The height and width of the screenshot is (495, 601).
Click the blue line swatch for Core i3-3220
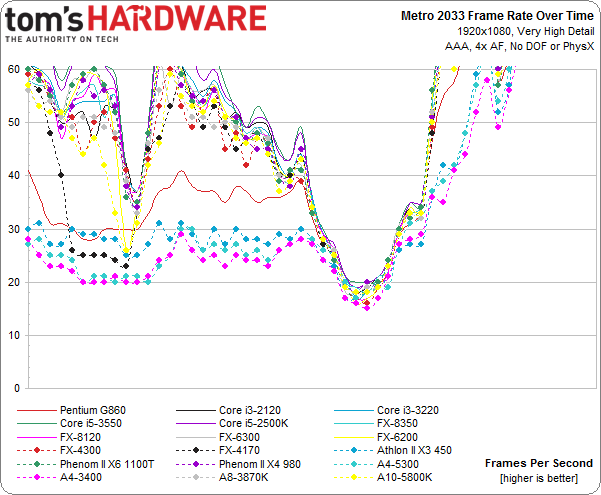[353, 411]
